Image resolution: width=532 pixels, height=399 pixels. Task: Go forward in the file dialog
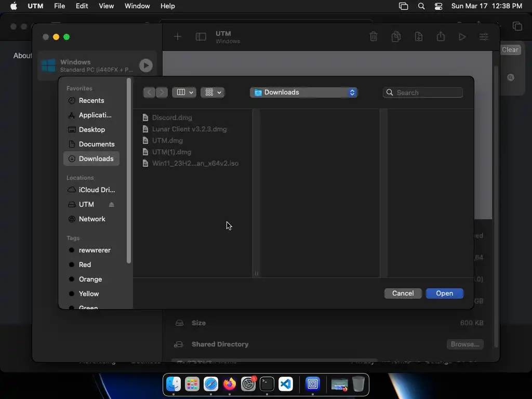tap(162, 92)
